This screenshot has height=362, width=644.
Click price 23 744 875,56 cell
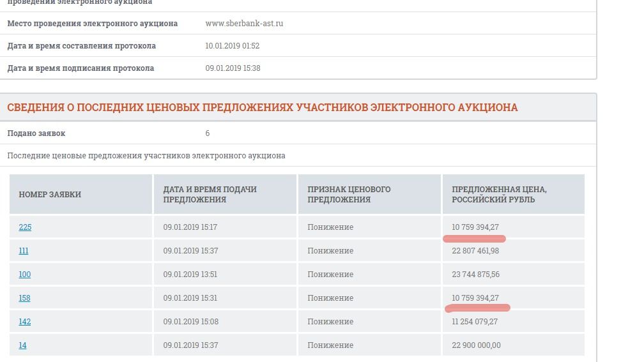coord(475,275)
